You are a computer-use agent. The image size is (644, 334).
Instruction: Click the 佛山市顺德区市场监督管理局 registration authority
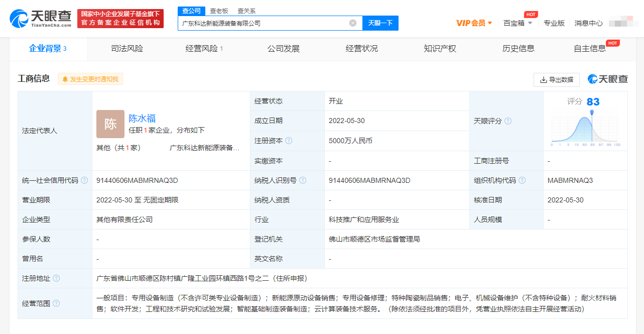(374, 239)
